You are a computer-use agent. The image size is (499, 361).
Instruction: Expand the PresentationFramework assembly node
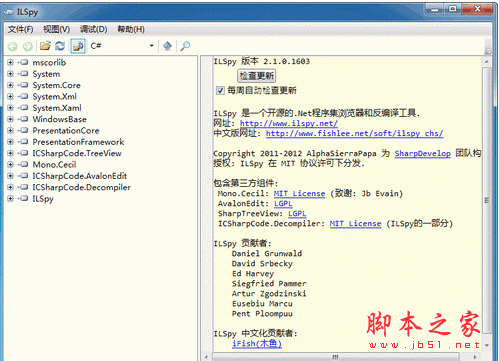pyautogui.click(x=10, y=142)
